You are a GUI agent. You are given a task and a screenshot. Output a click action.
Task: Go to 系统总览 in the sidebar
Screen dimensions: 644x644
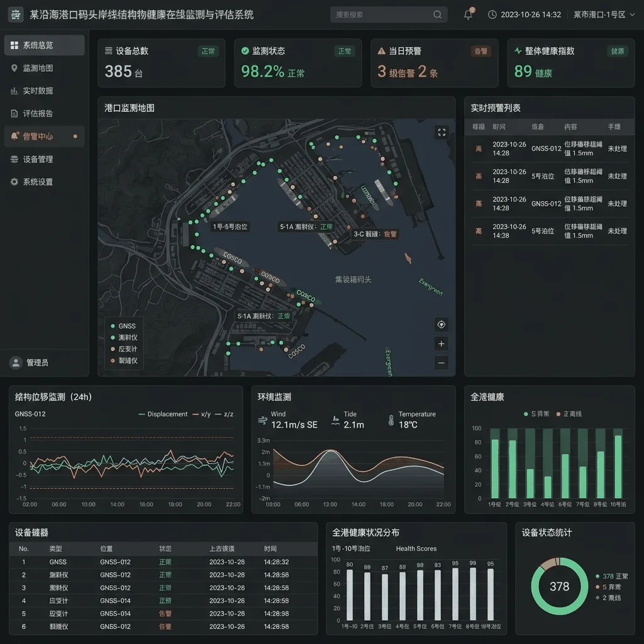tap(45, 45)
